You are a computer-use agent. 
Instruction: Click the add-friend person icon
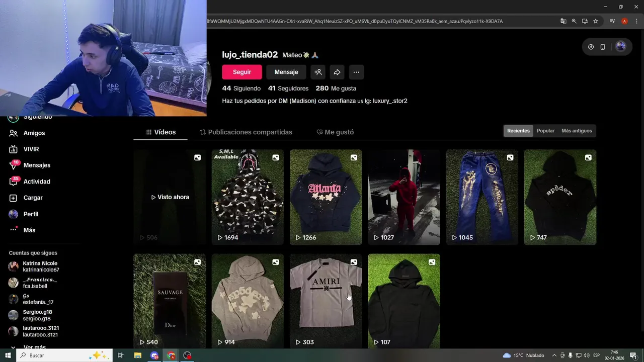[318, 72]
